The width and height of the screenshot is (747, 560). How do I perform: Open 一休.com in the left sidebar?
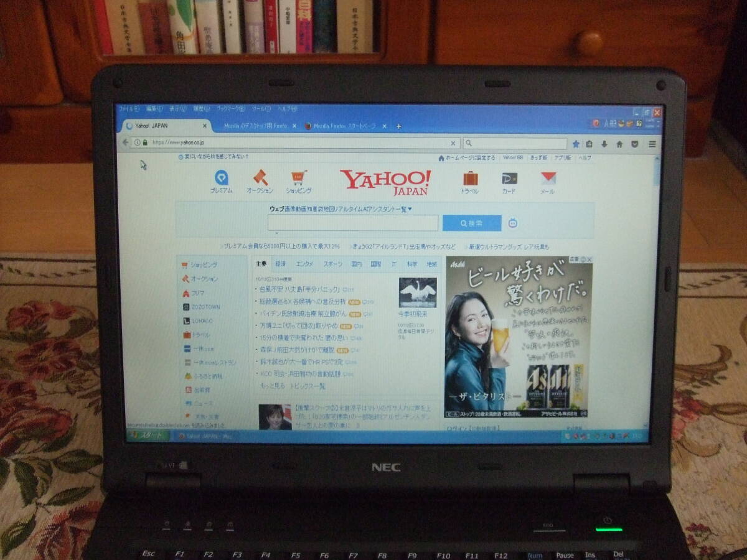[199, 348]
